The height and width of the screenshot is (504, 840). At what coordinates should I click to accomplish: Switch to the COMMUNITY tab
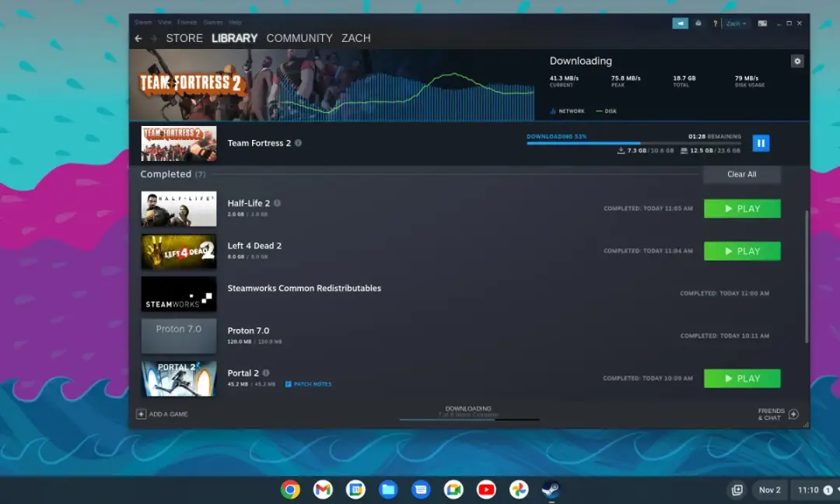[299, 38]
